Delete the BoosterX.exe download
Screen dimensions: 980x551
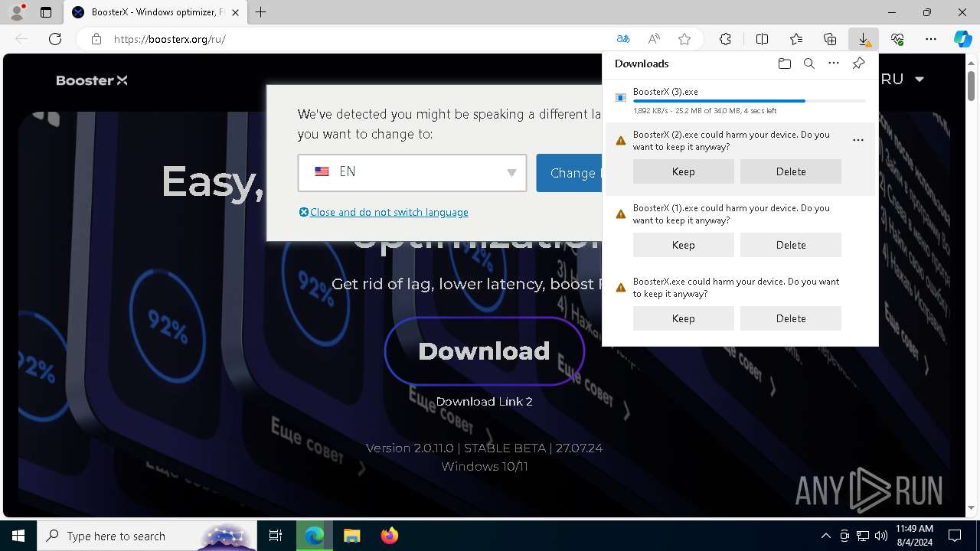tap(791, 318)
